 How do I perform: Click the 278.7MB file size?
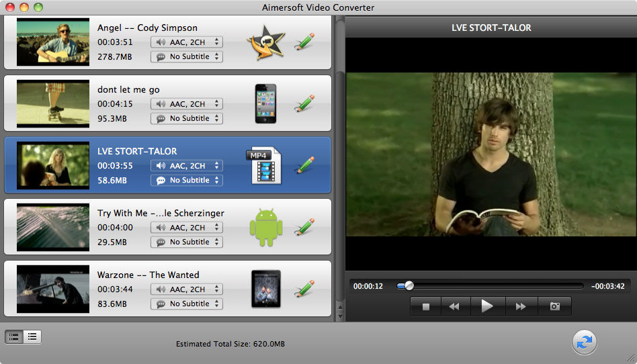pos(114,57)
